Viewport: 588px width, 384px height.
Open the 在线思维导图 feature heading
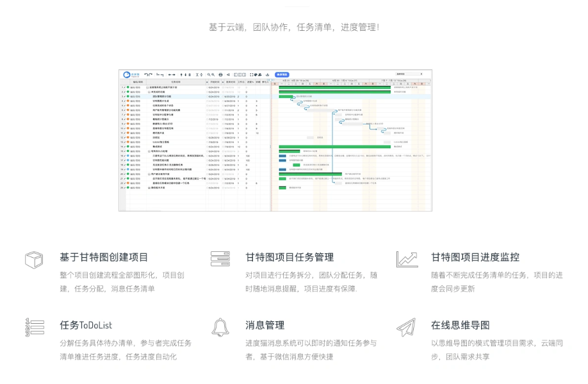[x=460, y=325]
